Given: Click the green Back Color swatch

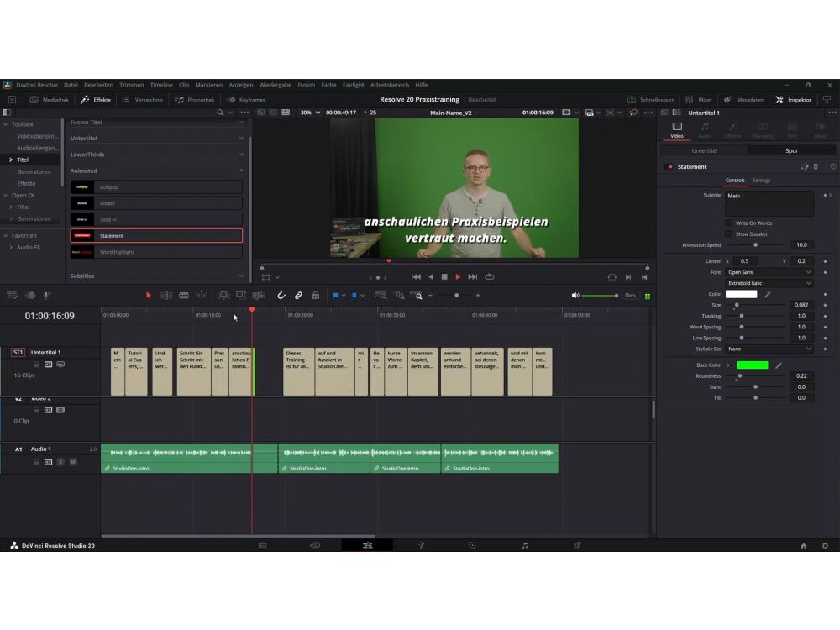Looking at the screenshot, I should (x=752, y=365).
